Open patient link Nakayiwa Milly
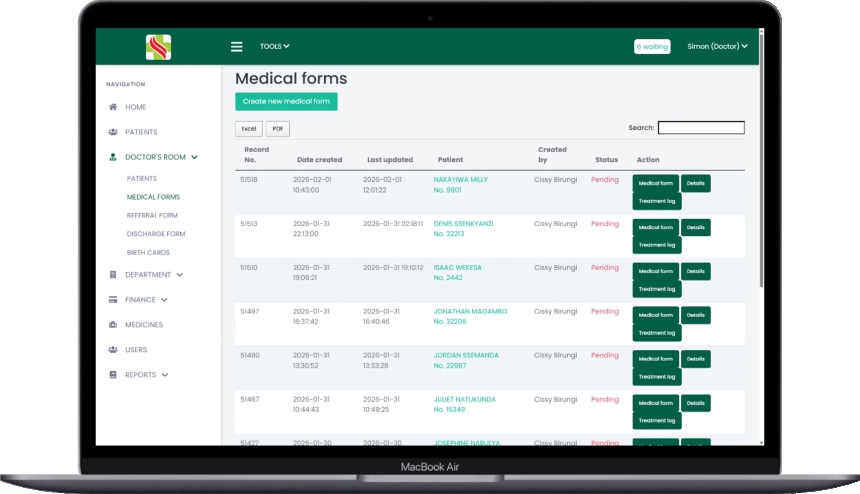860x494 pixels. (x=460, y=180)
